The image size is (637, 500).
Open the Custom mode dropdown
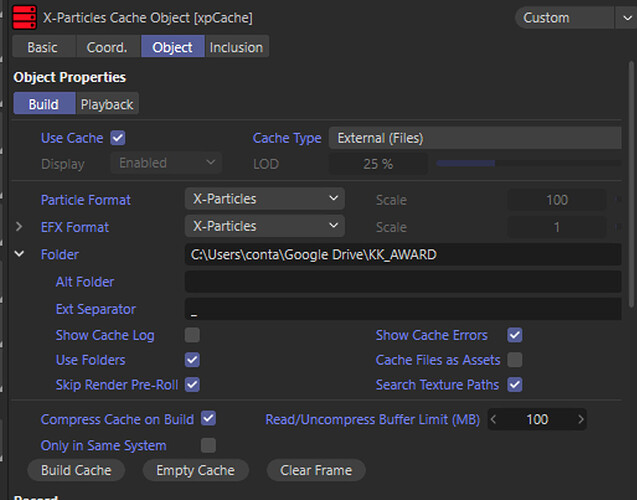565,18
